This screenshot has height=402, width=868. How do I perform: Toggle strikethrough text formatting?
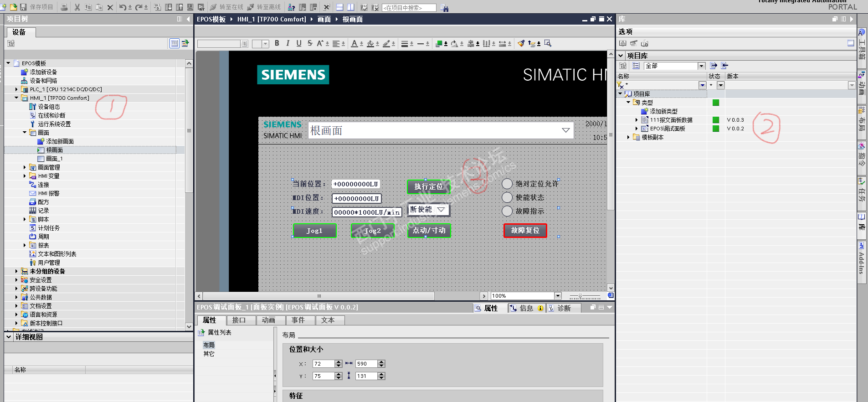click(x=310, y=43)
